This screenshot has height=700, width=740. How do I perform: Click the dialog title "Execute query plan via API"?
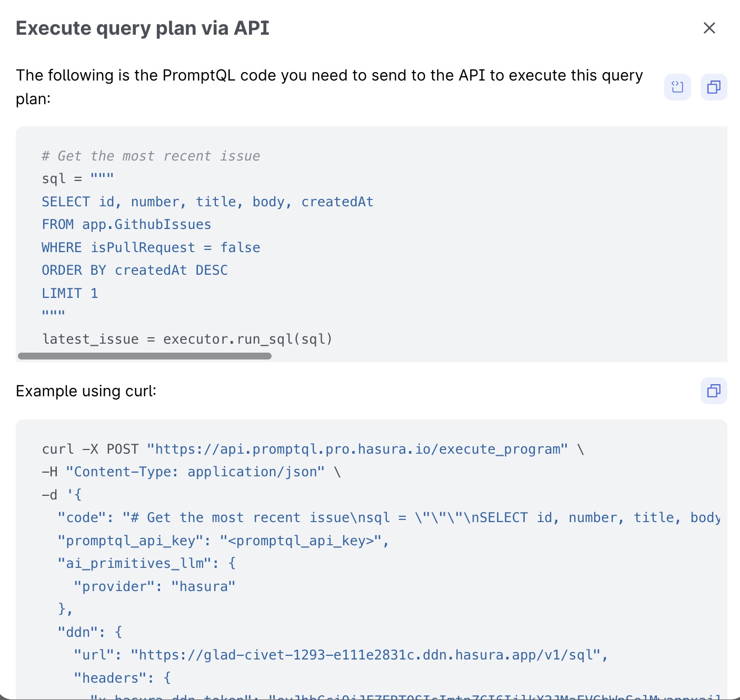pos(143,28)
